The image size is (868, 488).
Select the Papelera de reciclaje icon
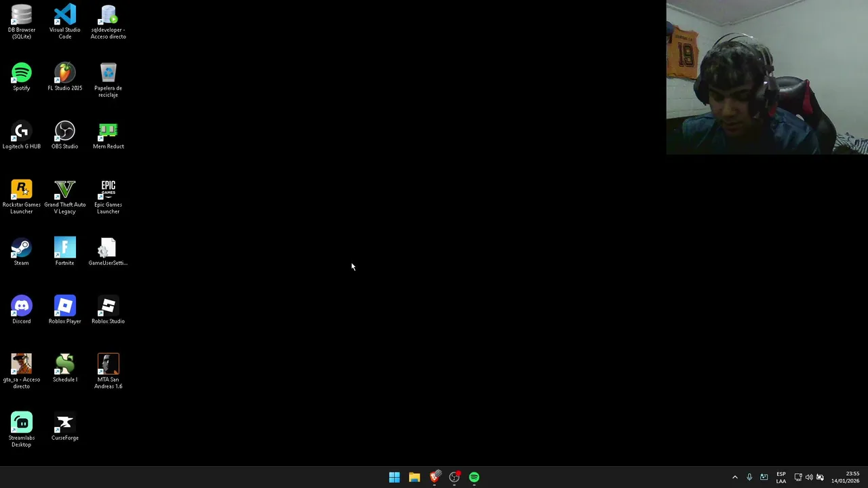pos(108,80)
